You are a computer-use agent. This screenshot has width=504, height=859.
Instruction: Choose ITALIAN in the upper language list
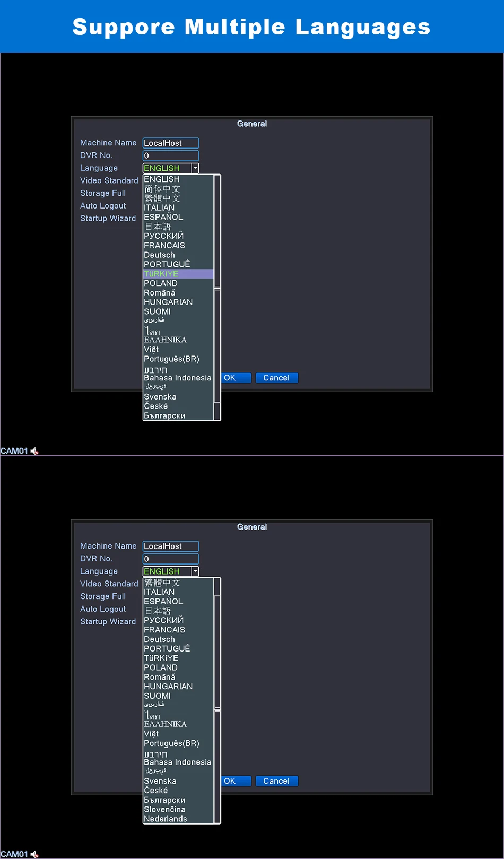pos(178,207)
